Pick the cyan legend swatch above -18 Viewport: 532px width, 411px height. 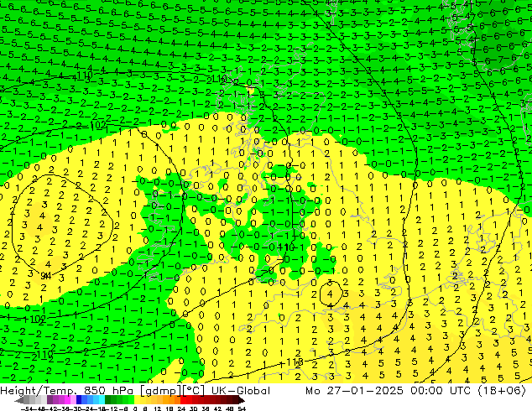click(102, 399)
